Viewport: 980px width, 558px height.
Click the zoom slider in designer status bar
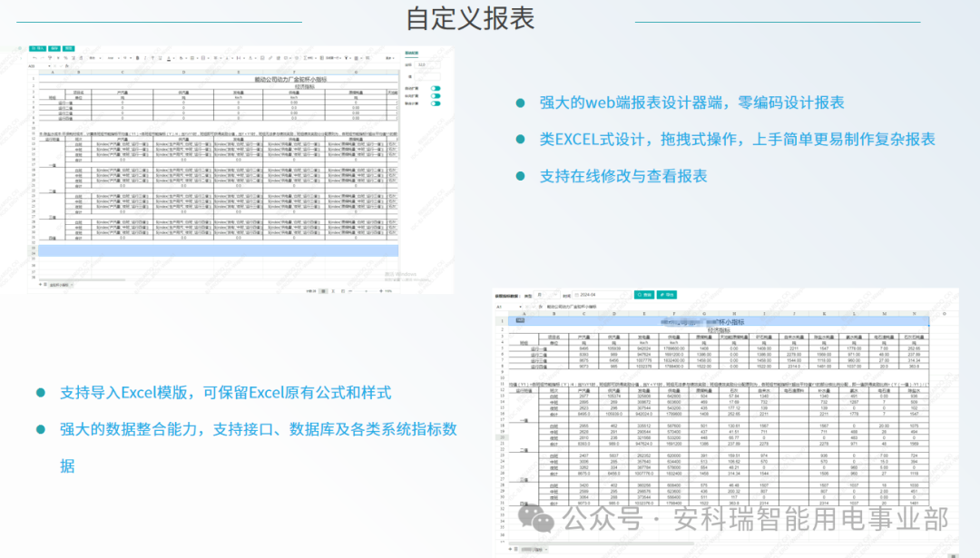click(x=367, y=290)
